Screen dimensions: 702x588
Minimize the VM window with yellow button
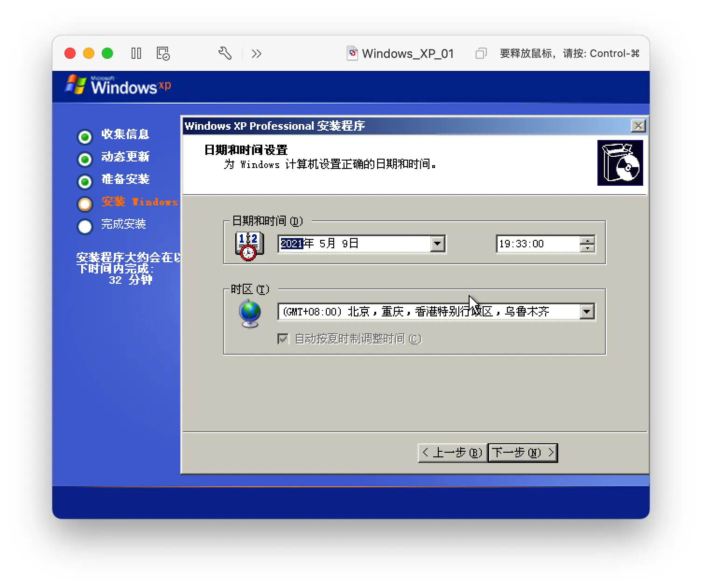tap(89, 53)
